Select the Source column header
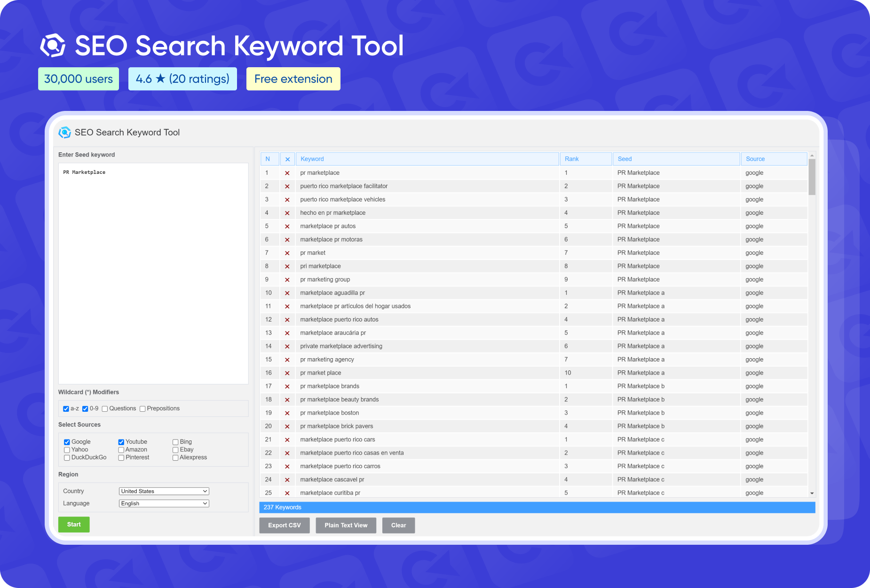870x588 pixels. pos(755,159)
